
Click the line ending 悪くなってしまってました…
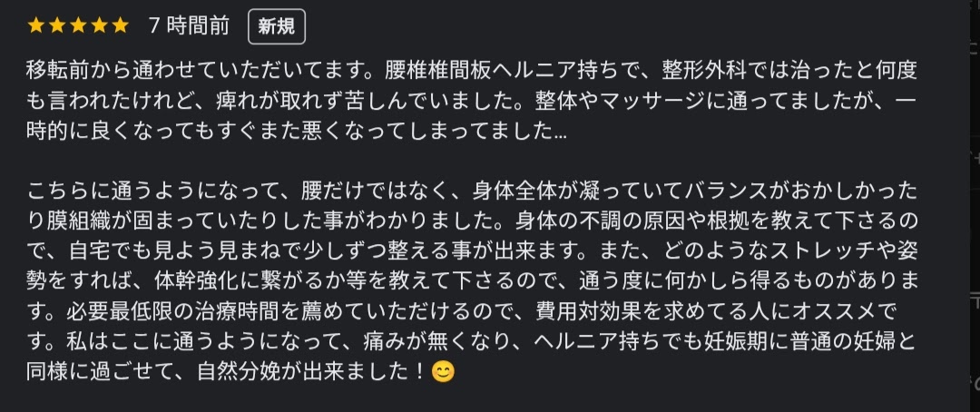(297, 131)
